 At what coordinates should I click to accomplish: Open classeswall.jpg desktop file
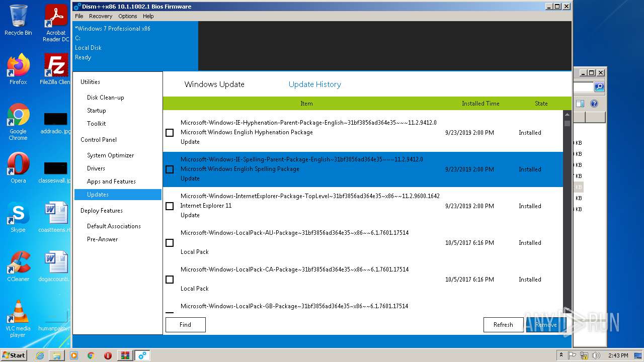coord(55,172)
